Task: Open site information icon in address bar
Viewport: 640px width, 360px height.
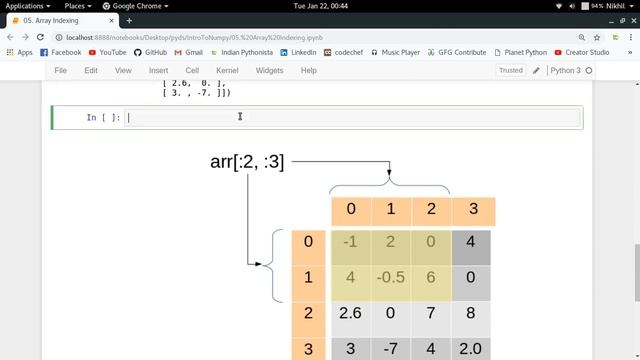Action: (x=59, y=38)
